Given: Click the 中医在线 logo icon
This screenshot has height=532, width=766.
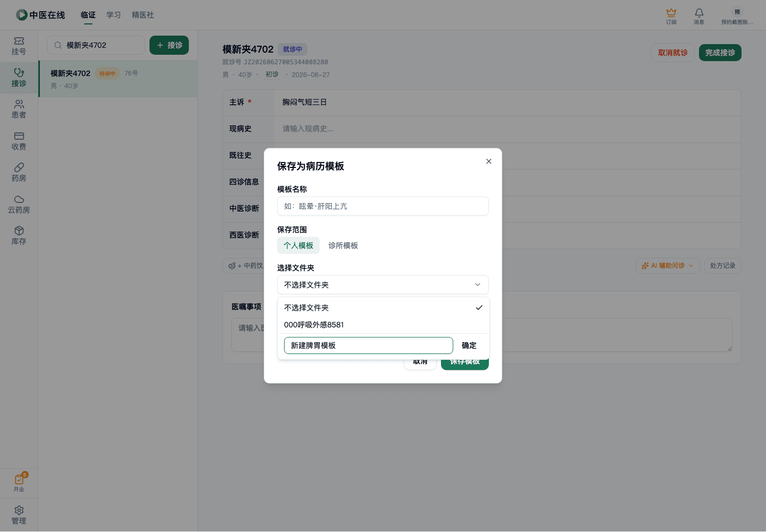Looking at the screenshot, I should (22, 15).
